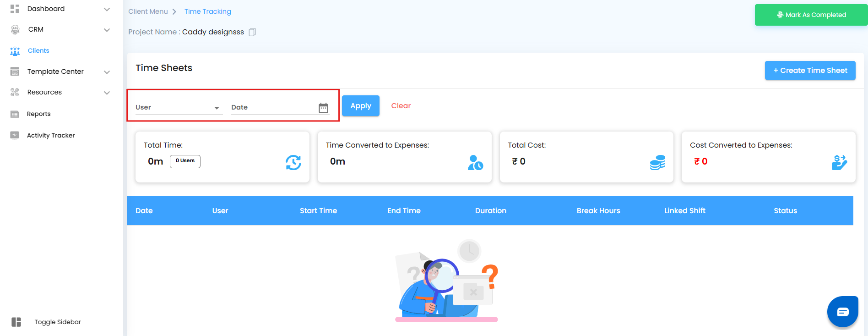Click the Time Tracking breadcrumb
868x336 pixels.
point(208,11)
